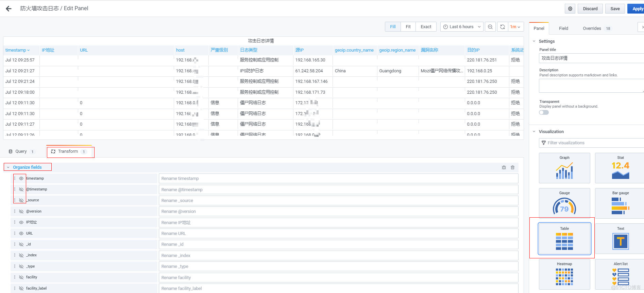Hide the timestamp field with eye icon

coord(21,178)
